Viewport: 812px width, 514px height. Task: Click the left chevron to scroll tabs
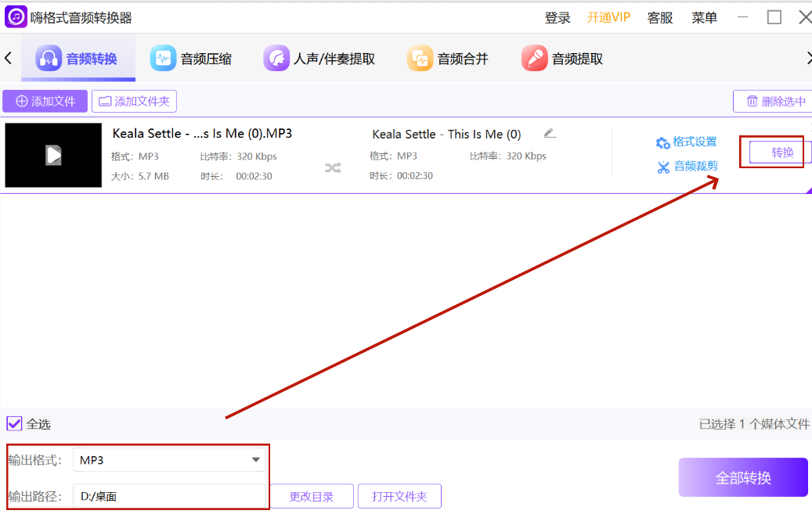[x=6, y=58]
